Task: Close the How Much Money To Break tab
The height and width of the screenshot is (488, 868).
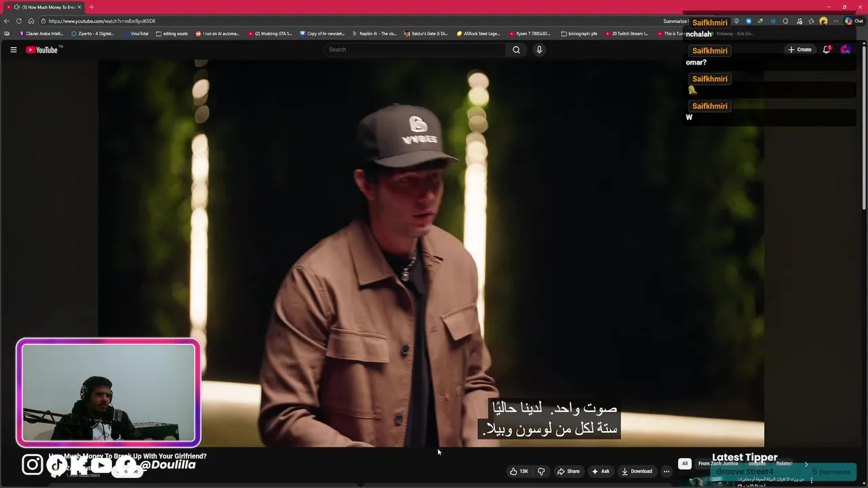Action: [x=79, y=7]
